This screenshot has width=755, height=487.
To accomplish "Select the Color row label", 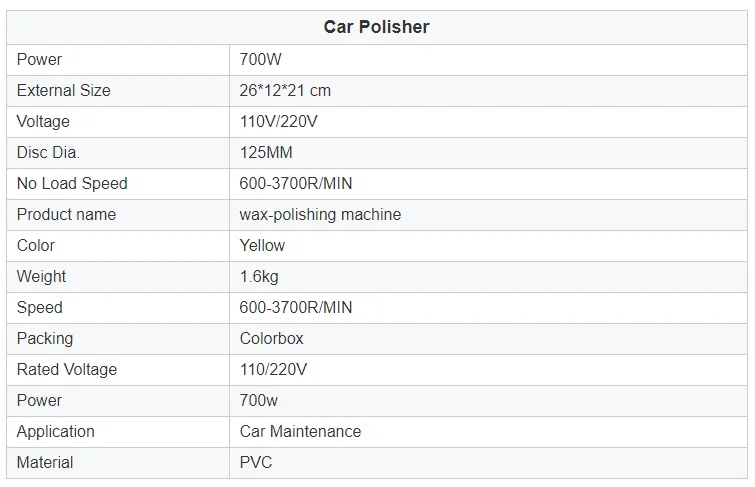I will [36, 245].
